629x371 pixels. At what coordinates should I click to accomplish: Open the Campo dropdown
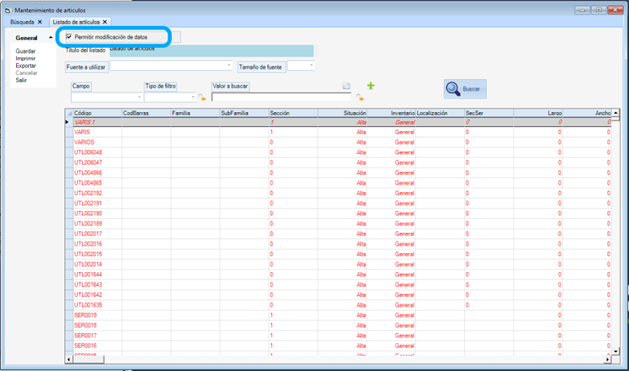tap(139, 97)
